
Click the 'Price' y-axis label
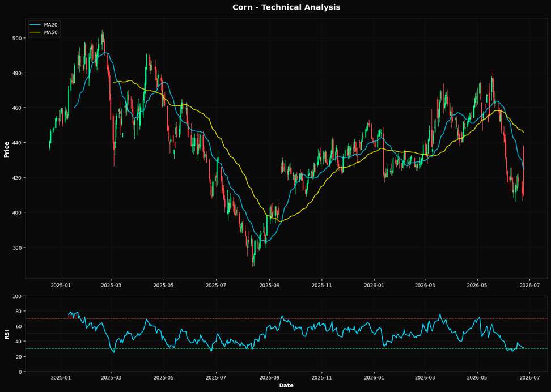click(x=6, y=150)
